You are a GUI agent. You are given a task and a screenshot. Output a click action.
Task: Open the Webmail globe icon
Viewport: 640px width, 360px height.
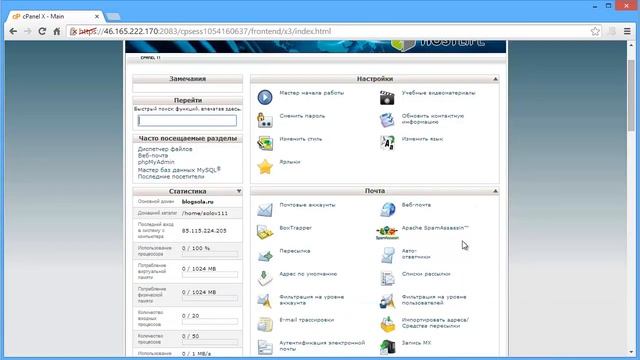click(x=387, y=209)
